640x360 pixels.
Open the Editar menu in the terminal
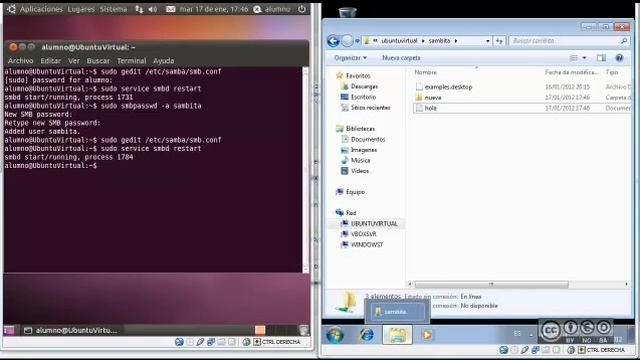[x=51, y=61]
